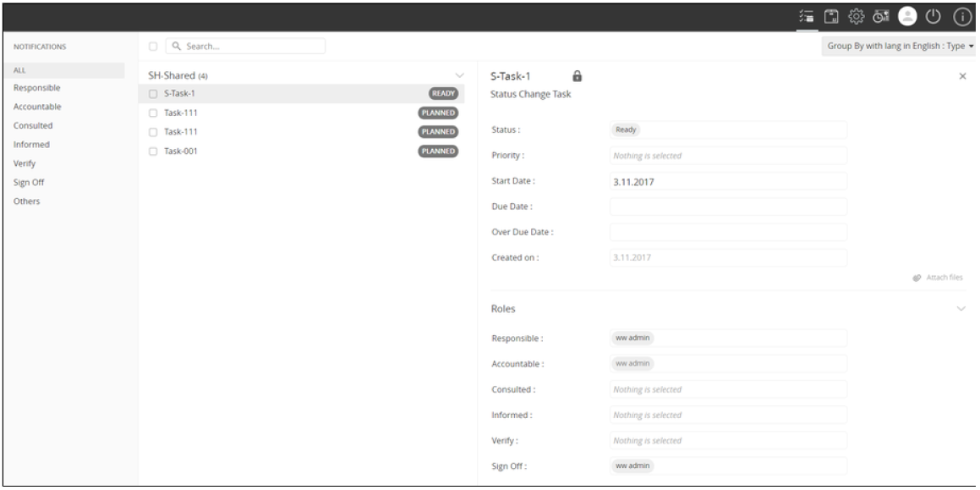Click the READY status badge
Image resolution: width=980 pixels, height=490 pixels.
pyautogui.click(x=443, y=94)
